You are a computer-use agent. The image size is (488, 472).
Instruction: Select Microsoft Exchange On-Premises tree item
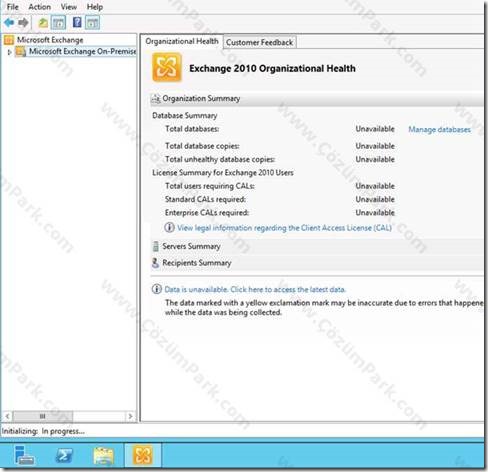82,52
